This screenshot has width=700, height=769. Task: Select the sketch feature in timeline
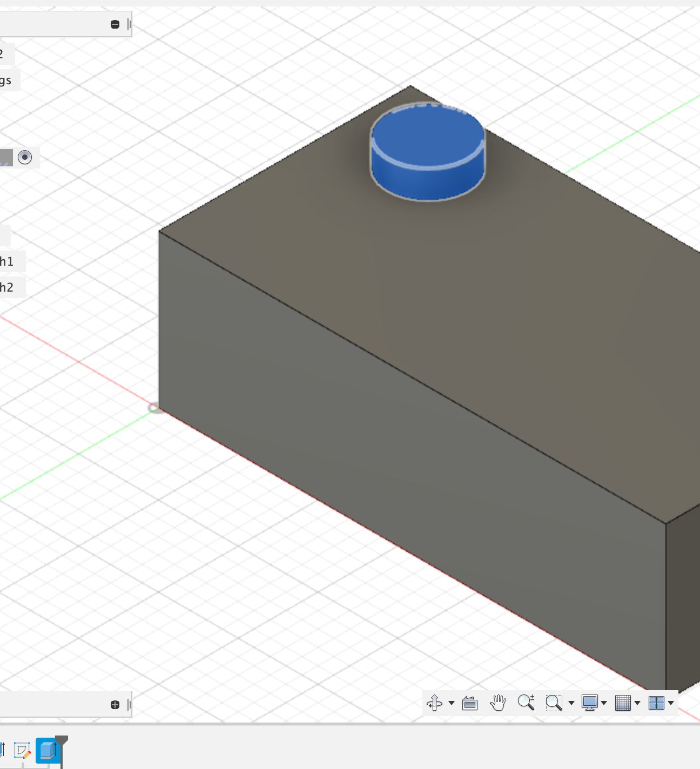[22, 751]
